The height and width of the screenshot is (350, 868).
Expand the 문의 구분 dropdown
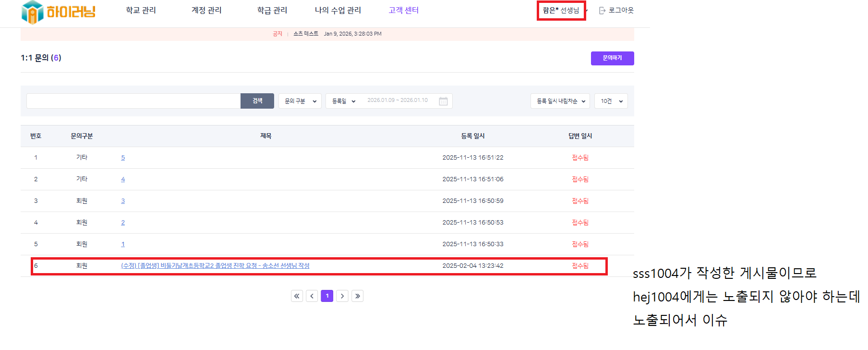point(300,101)
